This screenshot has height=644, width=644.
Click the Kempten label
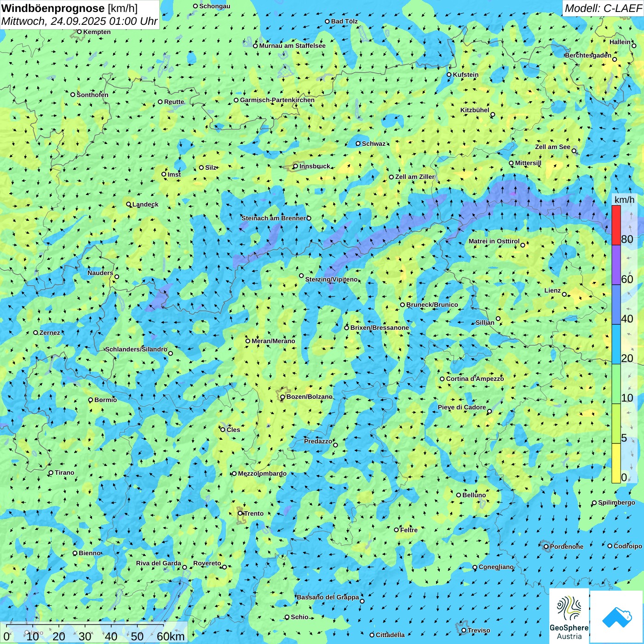97,32
